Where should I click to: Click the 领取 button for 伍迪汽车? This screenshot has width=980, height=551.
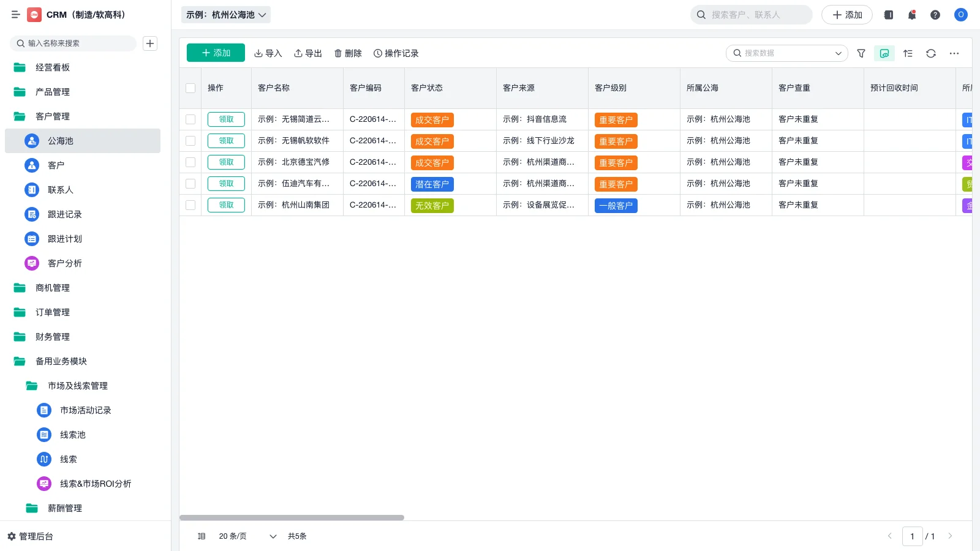226,183
